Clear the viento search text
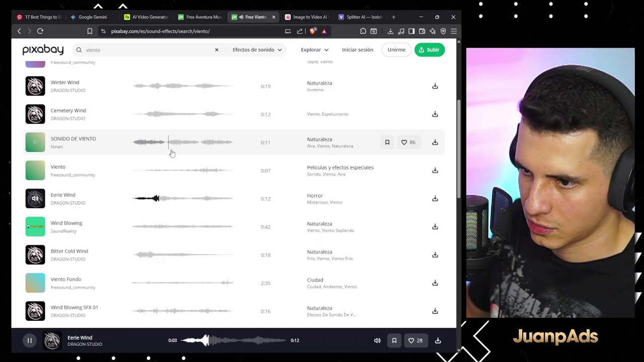 (217, 50)
